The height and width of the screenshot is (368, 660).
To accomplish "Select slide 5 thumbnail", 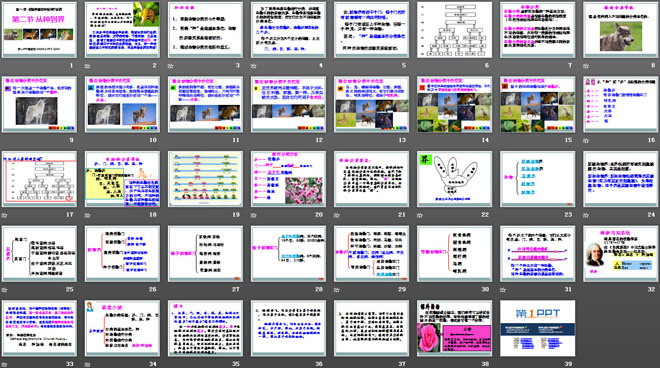I will (x=372, y=30).
